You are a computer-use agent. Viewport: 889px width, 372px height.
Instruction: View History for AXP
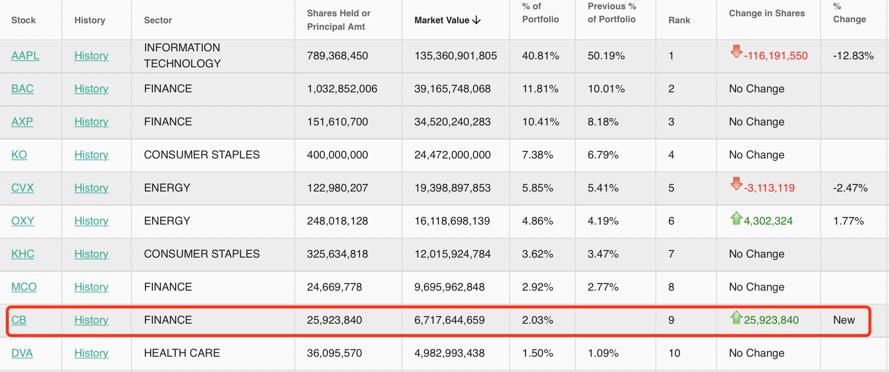pyautogui.click(x=91, y=122)
